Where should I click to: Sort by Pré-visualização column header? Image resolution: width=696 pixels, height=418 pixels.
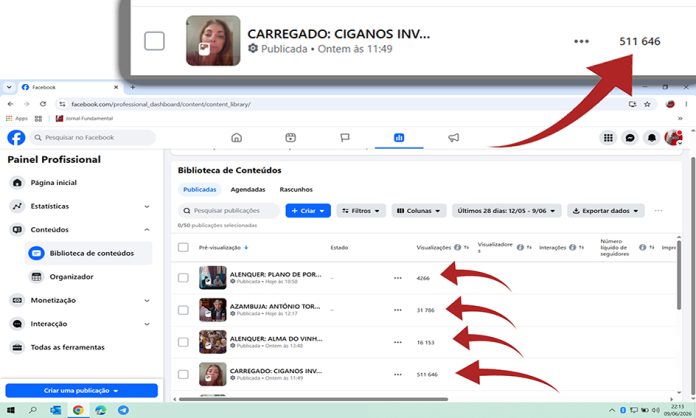(223, 248)
